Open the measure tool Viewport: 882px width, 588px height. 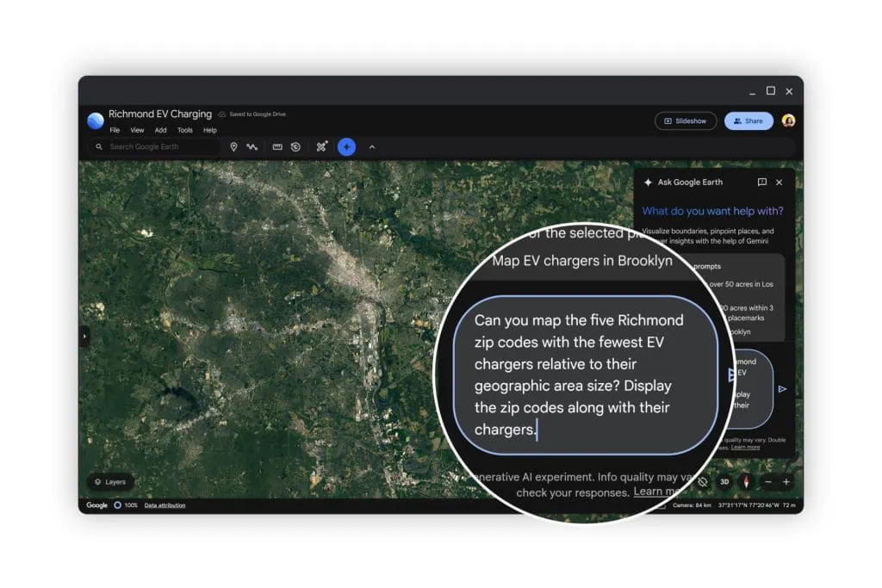277,146
